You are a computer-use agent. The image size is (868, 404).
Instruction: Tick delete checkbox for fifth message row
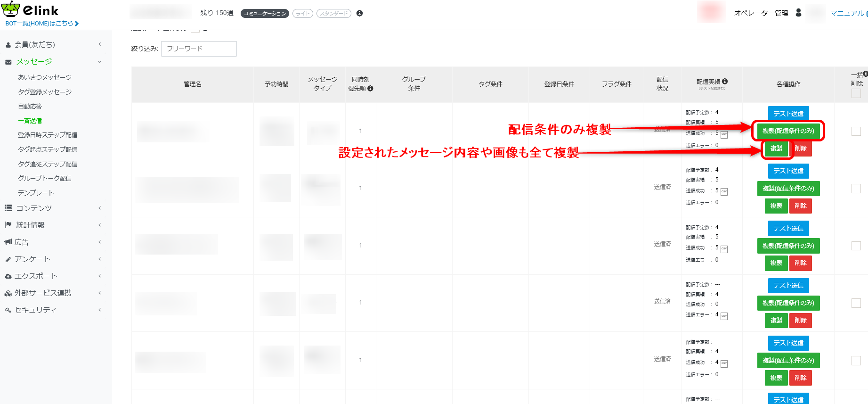click(856, 361)
